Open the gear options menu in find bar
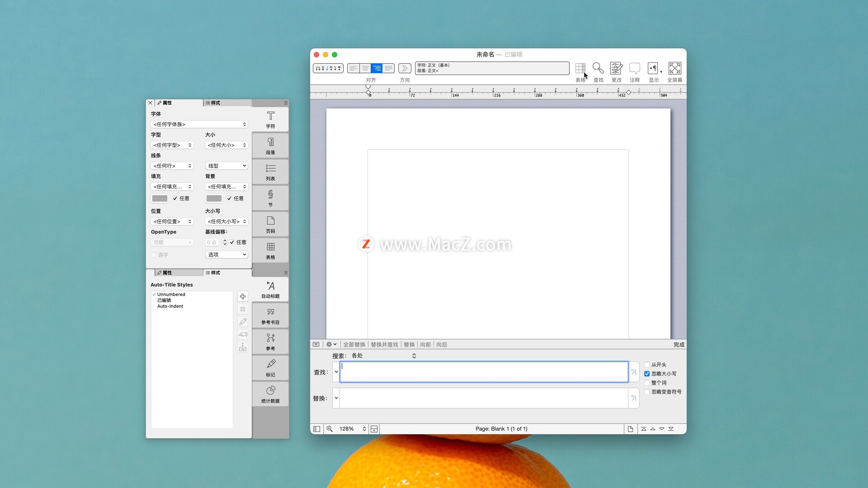Viewport: 868px width, 488px height. (x=331, y=344)
